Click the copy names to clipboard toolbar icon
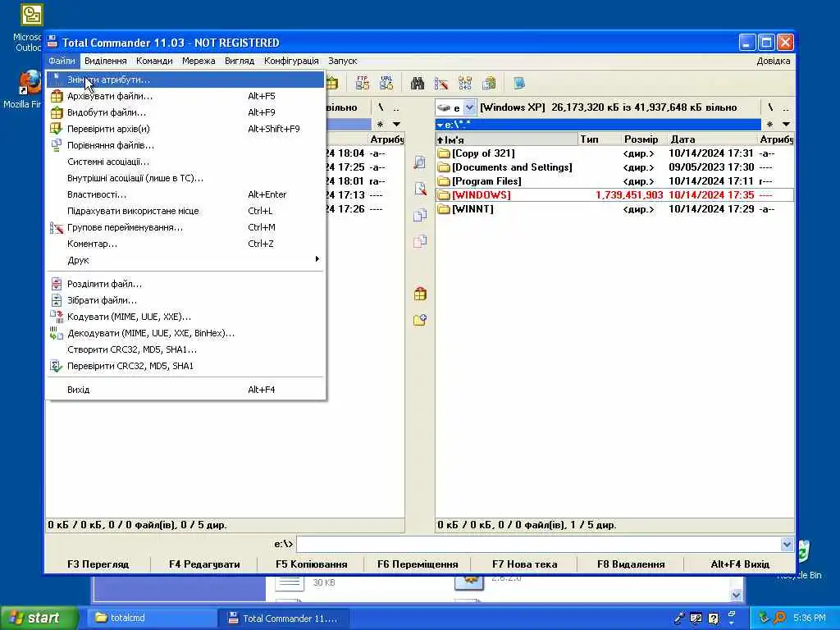Image resolution: width=840 pixels, height=630 pixels. pos(489,83)
